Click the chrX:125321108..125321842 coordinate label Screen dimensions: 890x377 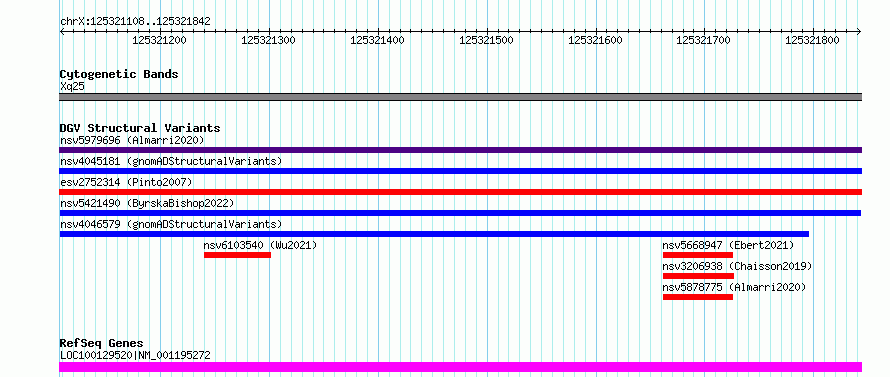[x=135, y=22]
